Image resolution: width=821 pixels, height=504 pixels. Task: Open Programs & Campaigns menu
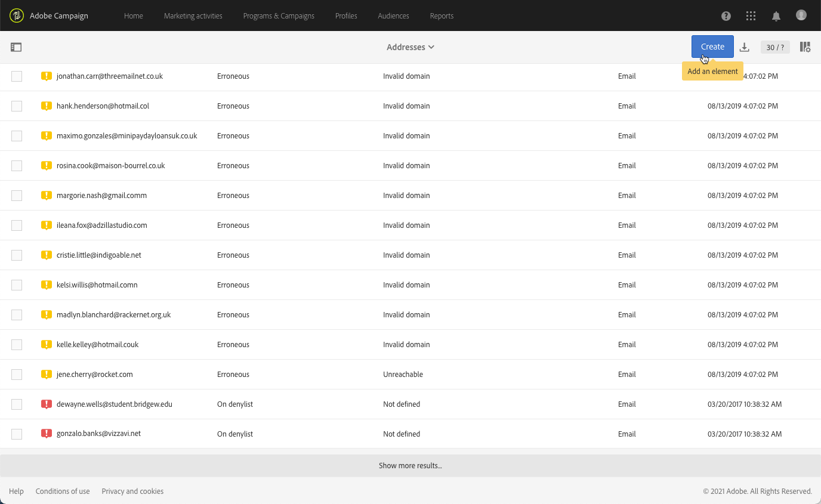tap(279, 16)
